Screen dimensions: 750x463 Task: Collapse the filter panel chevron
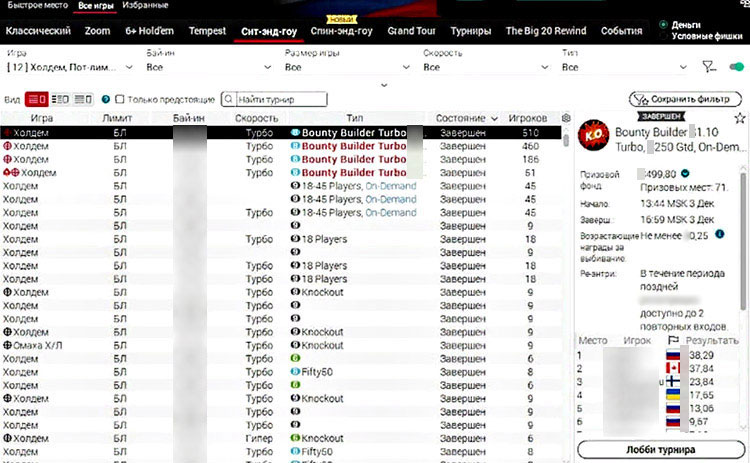(x=384, y=85)
